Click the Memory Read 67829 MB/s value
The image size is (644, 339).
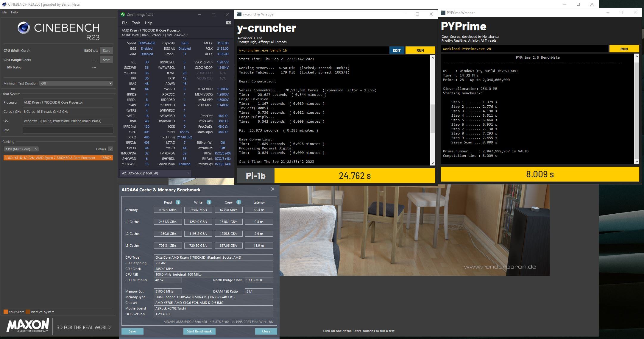pos(168,210)
